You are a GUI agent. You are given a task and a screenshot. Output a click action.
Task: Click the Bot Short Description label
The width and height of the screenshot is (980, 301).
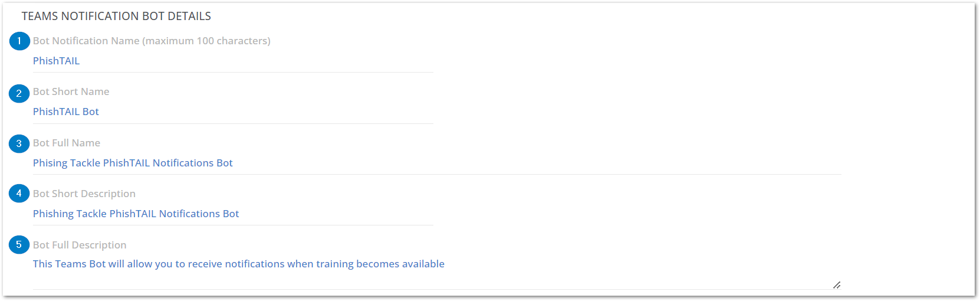(84, 194)
